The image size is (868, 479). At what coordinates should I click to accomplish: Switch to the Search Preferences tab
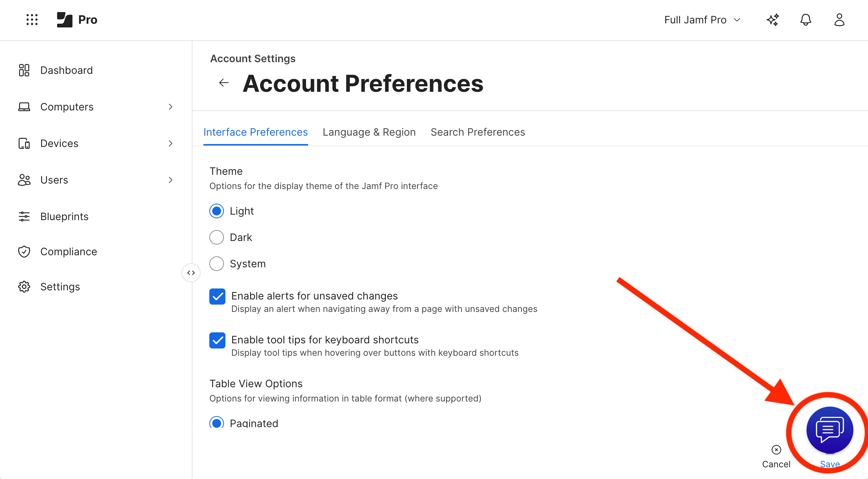tap(478, 132)
